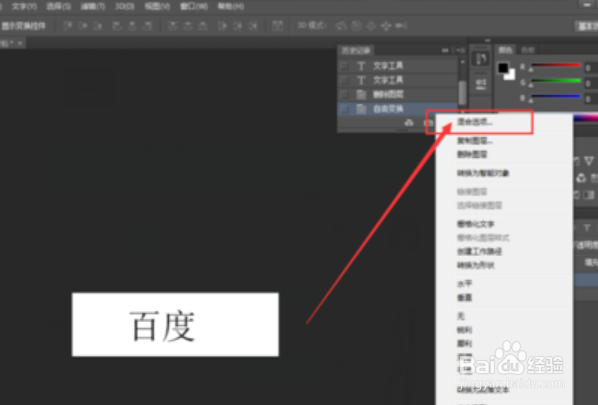The width and height of the screenshot is (598, 405).
Task: Open the 视图(V) menu
Action: point(157,6)
